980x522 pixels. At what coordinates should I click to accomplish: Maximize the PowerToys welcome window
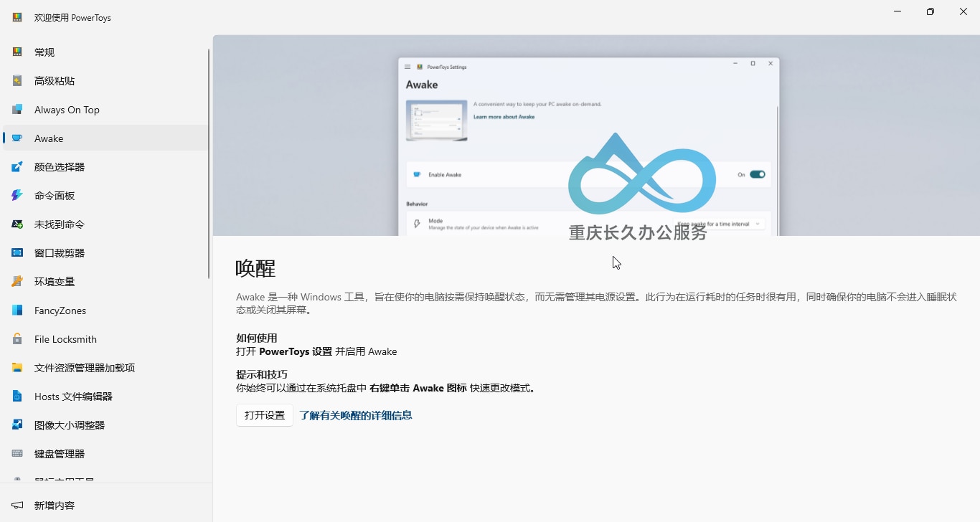(930, 11)
